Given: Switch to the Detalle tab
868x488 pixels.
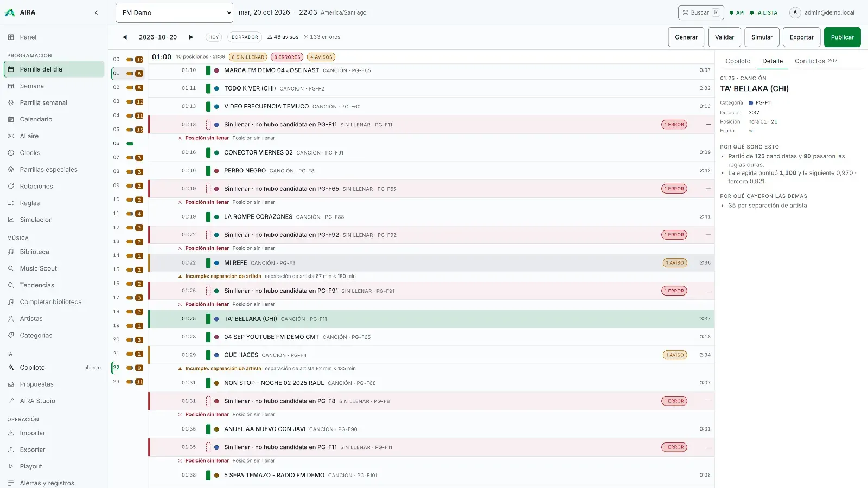Looking at the screenshot, I should (773, 61).
